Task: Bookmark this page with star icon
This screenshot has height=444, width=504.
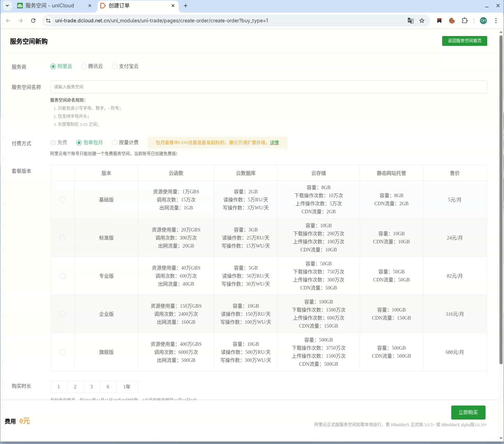Action: [422, 21]
